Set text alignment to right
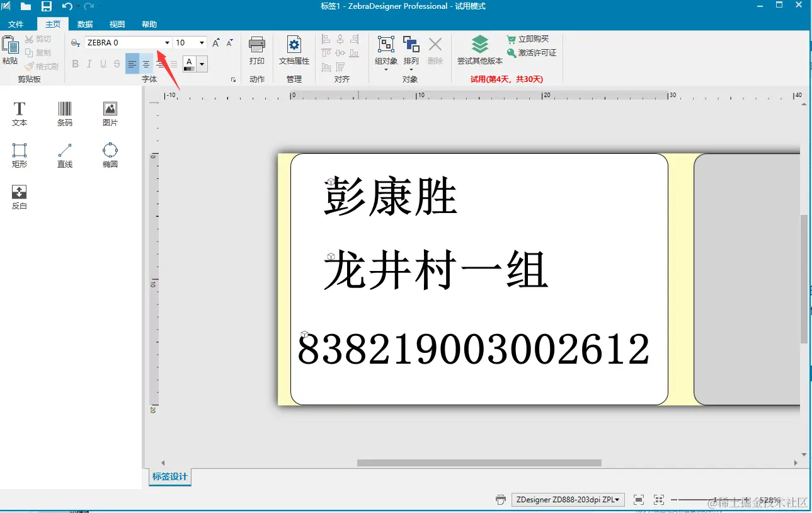Viewport: 812px width, 513px height. click(x=160, y=64)
